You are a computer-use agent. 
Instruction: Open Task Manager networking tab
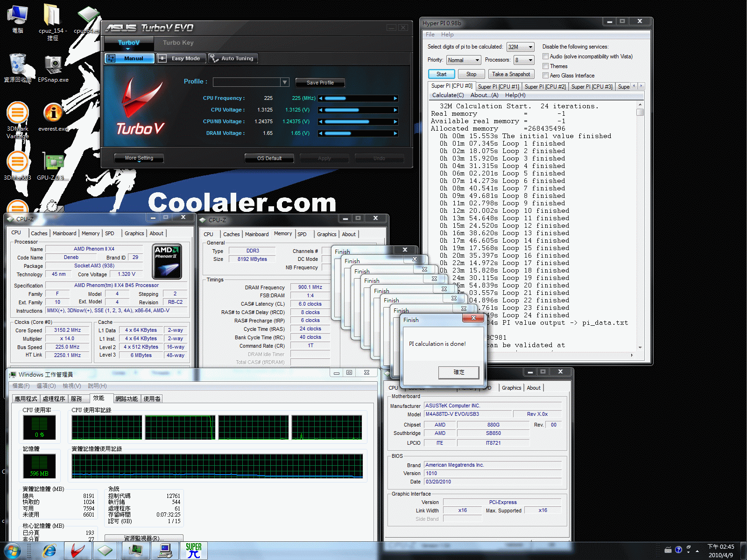pyautogui.click(x=127, y=399)
